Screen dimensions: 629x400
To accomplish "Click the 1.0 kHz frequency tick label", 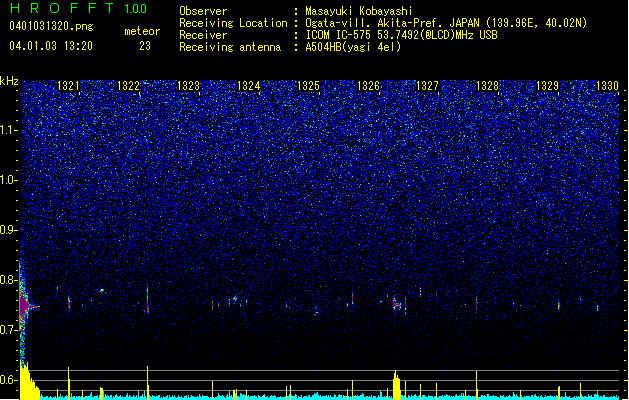I will coord(9,180).
